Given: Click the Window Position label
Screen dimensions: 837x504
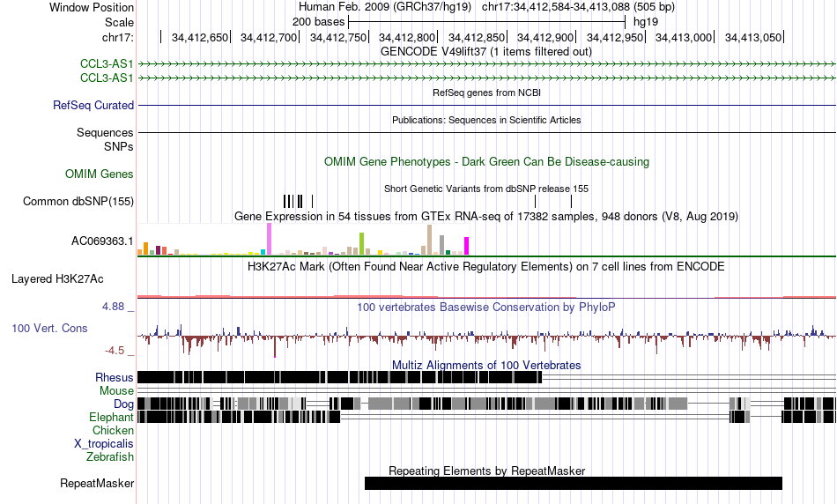Looking at the screenshot, I should pos(92,7).
